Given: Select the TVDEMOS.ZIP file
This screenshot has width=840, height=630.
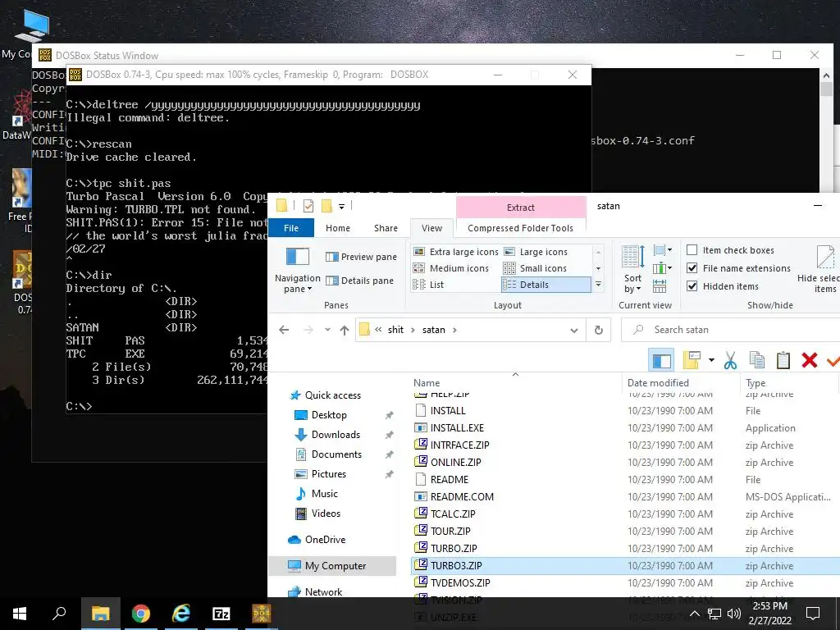Looking at the screenshot, I should (460, 583).
